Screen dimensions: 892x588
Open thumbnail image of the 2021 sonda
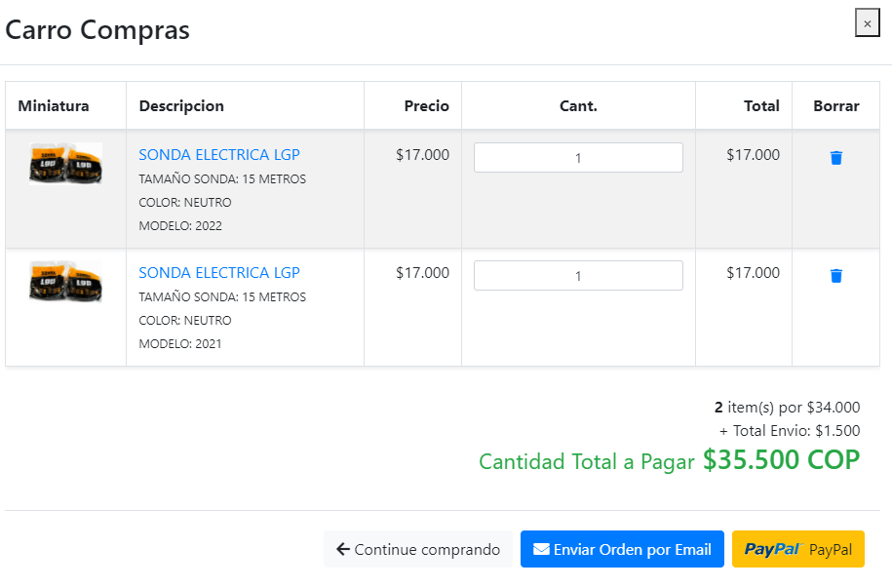tap(66, 281)
